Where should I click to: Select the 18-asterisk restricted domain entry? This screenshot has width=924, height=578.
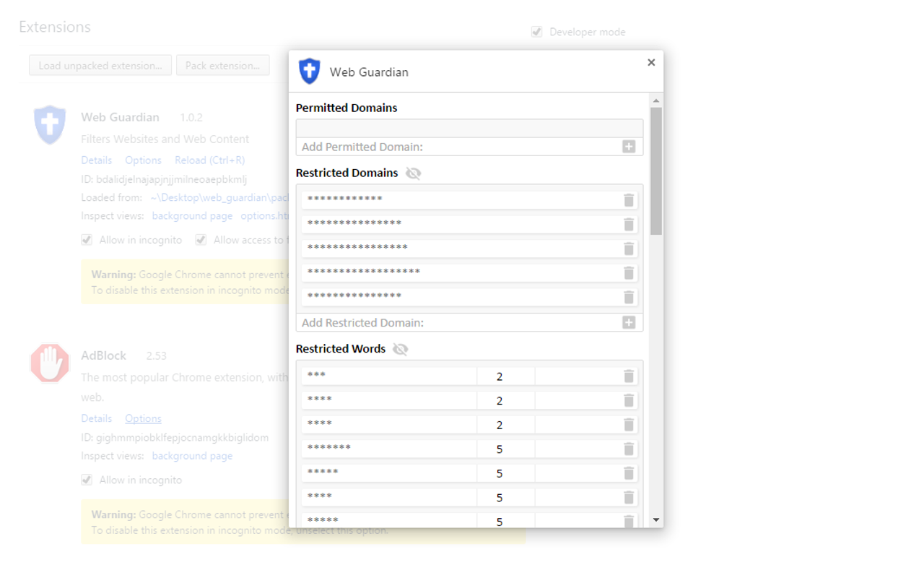(x=461, y=272)
